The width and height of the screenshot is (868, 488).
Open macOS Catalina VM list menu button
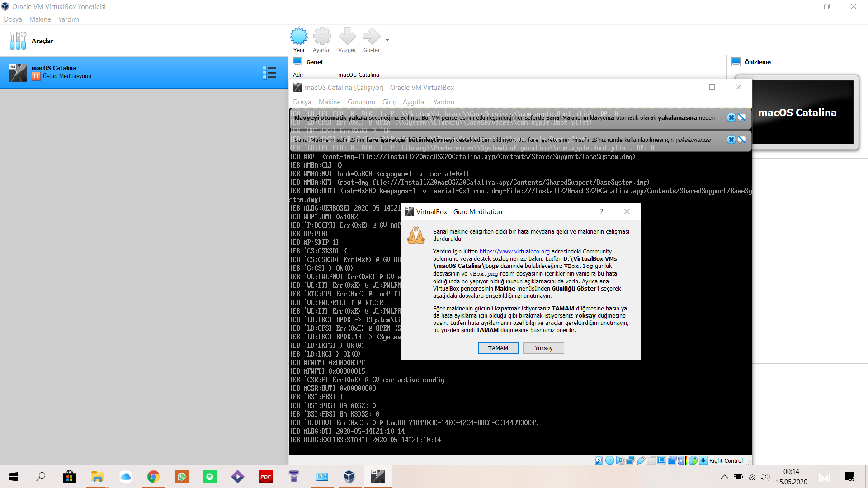click(x=269, y=73)
